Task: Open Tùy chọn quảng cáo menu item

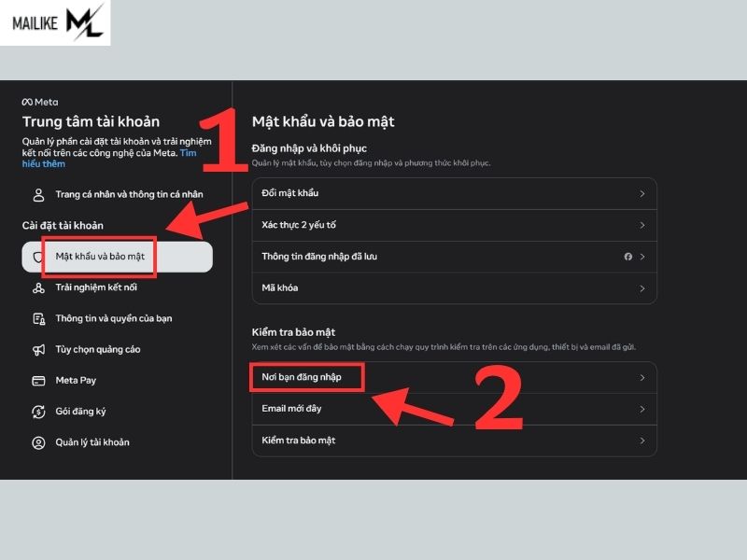Action: coord(118,349)
